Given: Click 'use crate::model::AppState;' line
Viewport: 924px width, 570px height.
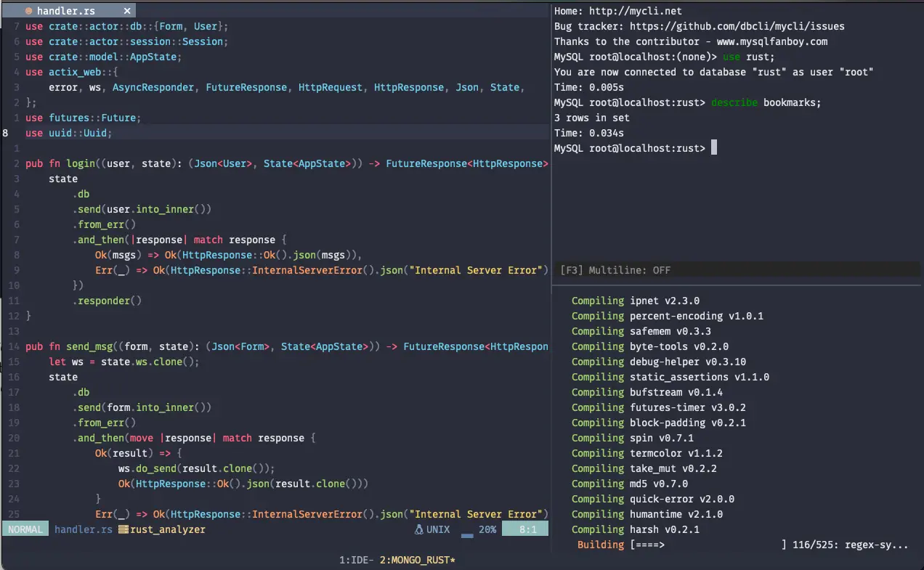Looking at the screenshot, I should 104,57.
